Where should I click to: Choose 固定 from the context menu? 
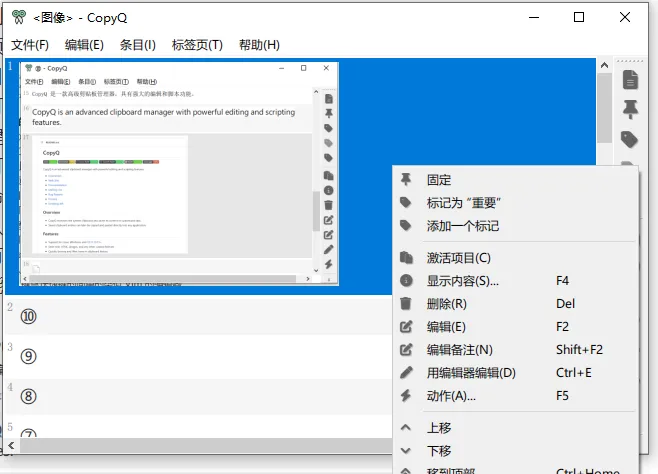tap(515, 180)
